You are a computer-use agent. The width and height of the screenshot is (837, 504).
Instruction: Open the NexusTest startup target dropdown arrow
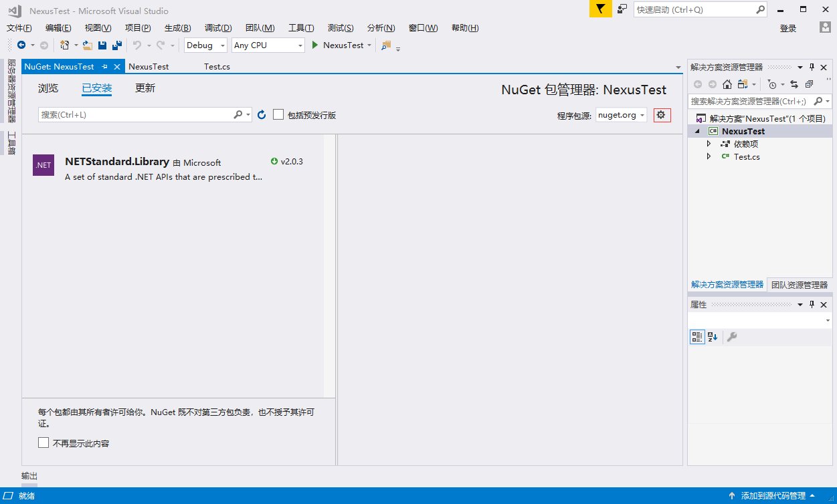(x=369, y=45)
